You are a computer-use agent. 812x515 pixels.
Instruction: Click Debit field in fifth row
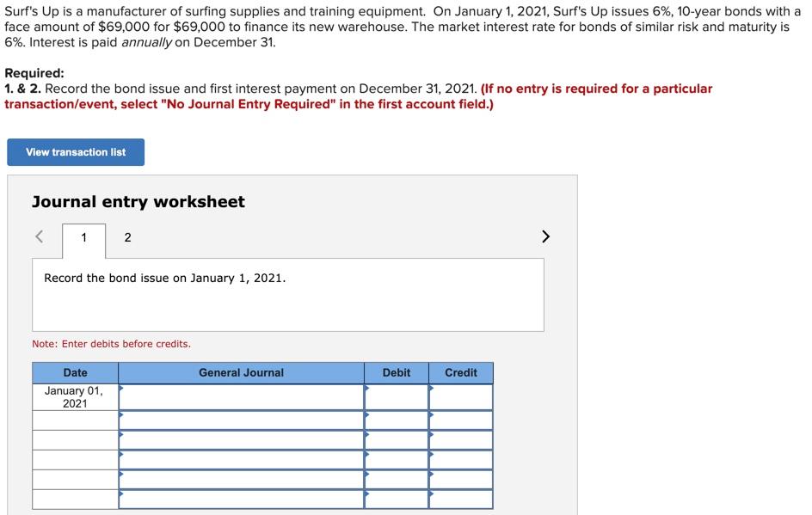click(x=397, y=480)
